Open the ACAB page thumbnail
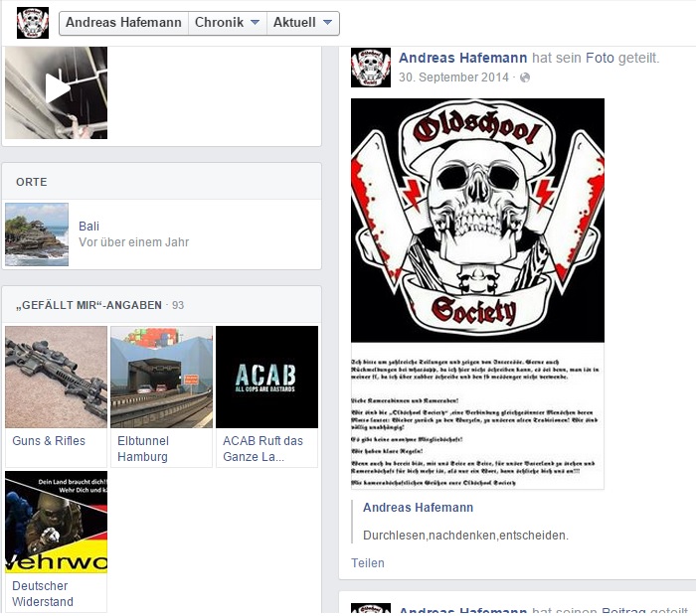This screenshot has width=696, height=616. coord(266,377)
